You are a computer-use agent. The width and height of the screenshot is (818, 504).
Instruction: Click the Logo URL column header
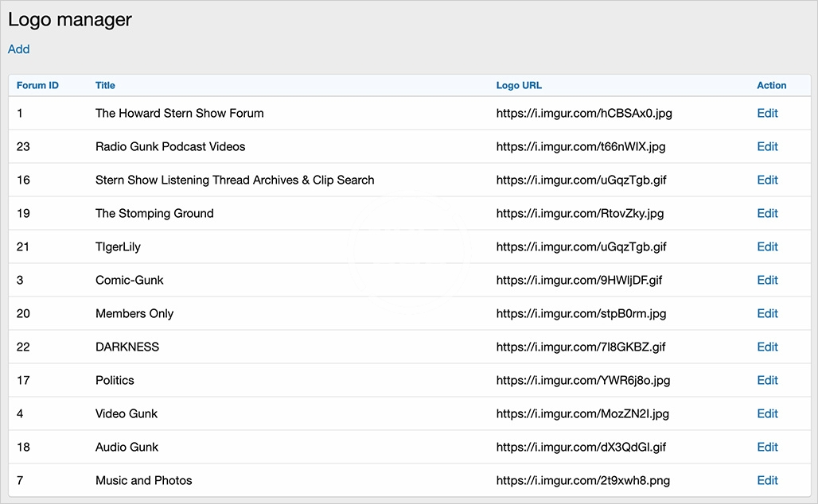[519, 85]
